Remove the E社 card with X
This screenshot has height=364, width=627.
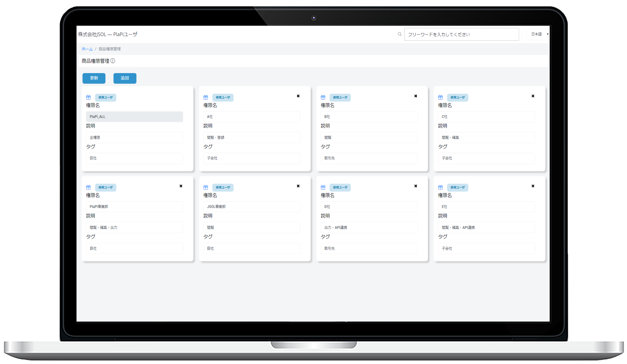pos(533,186)
